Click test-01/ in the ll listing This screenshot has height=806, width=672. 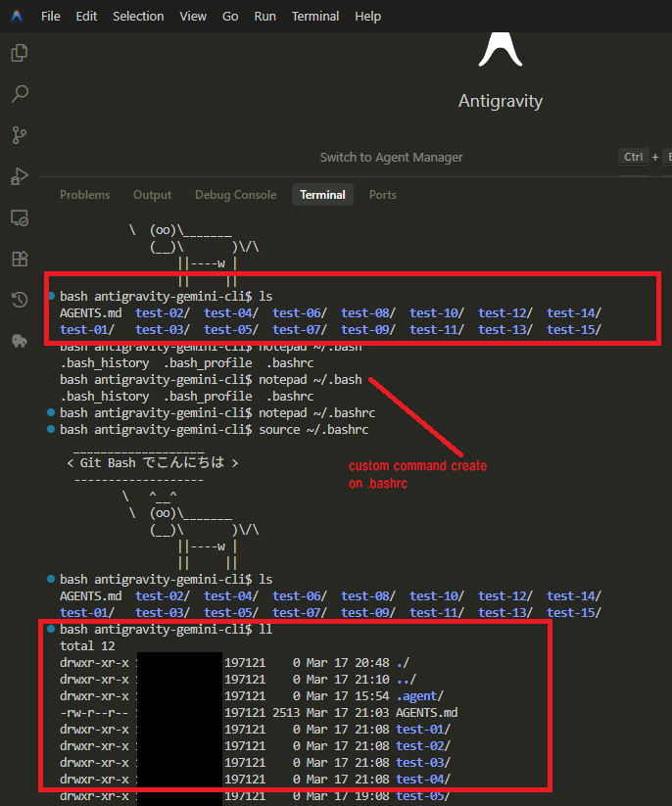coord(423,730)
